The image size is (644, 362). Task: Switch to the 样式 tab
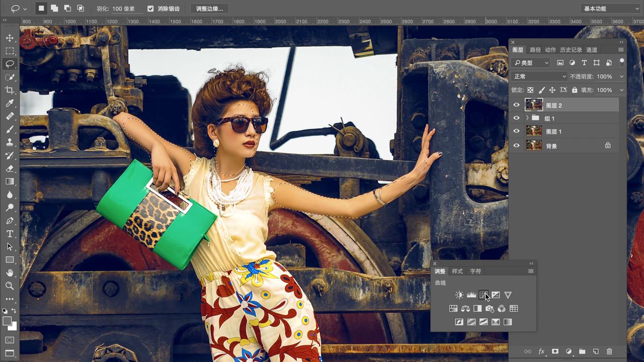(457, 271)
